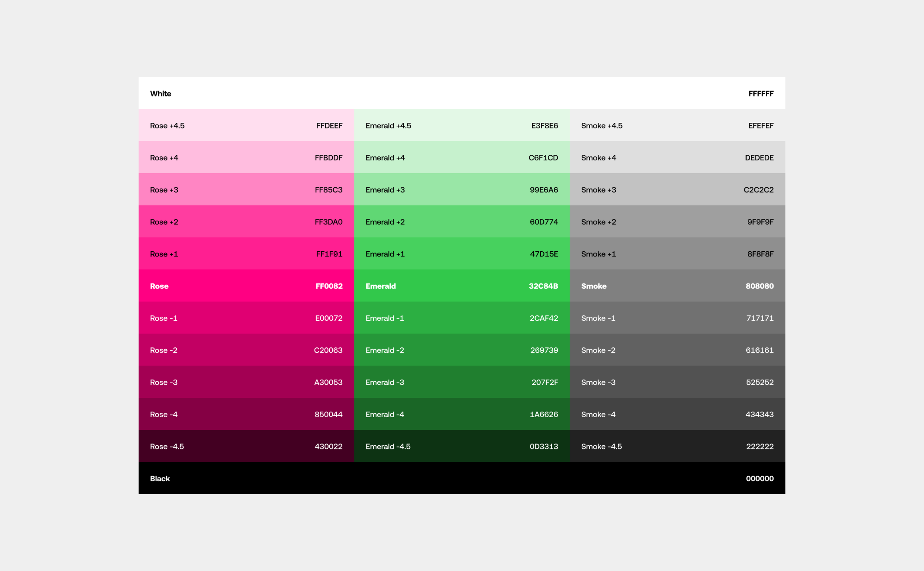Screen dimensions: 924x571
Task: Select the Rose +4.5 swatch
Action: (x=246, y=125)
